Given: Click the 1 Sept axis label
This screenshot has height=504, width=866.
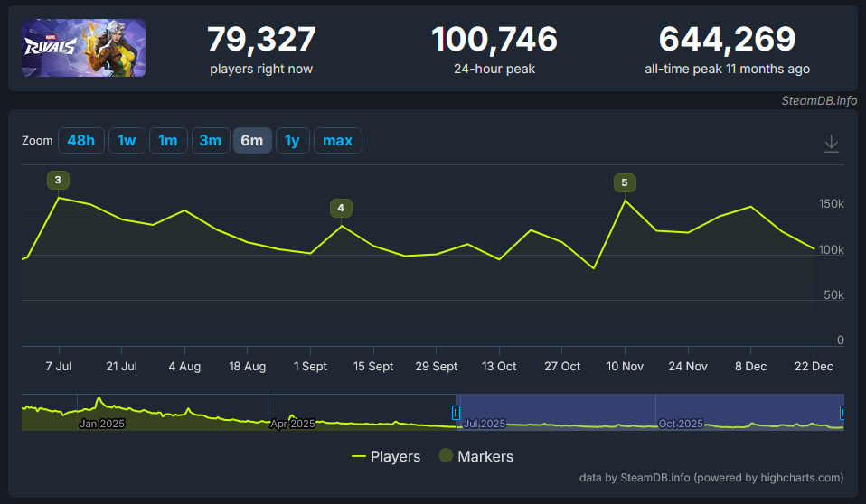Looking at the screenshot, I should coord(310,367).
